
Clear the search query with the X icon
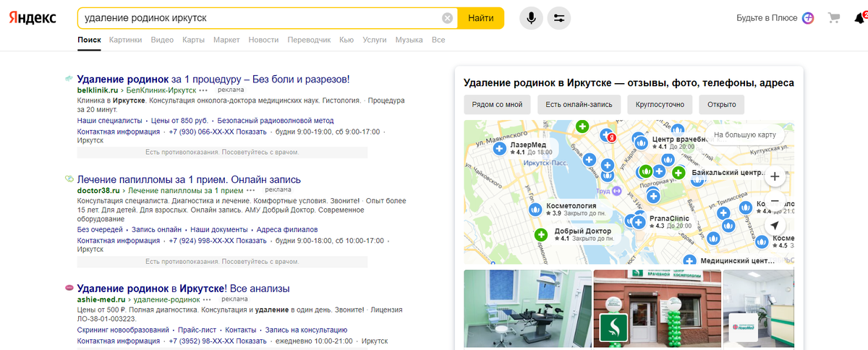[448, 18]
